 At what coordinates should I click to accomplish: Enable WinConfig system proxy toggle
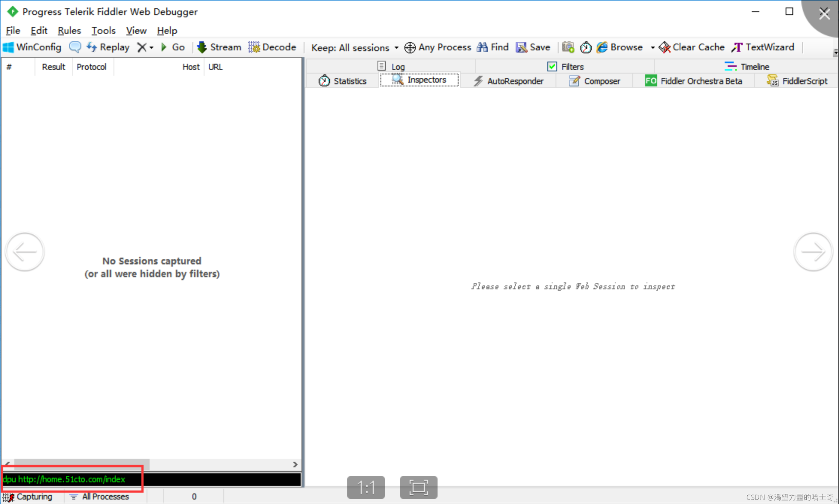[33, 47]
